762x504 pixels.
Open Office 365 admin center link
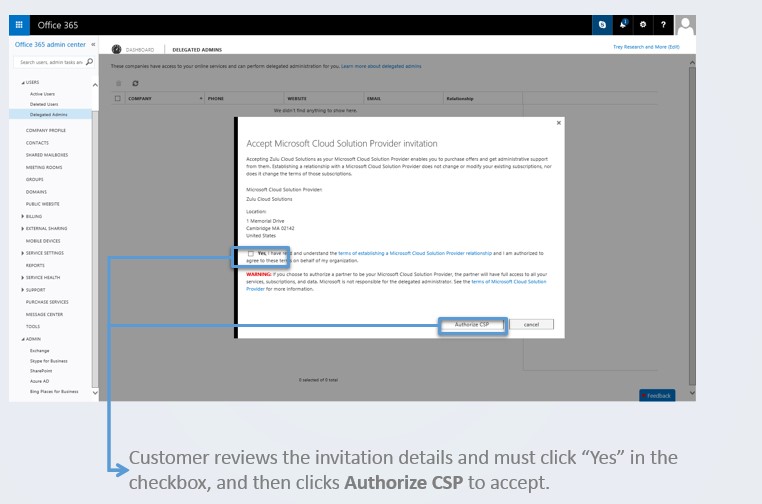pos(50,44)
